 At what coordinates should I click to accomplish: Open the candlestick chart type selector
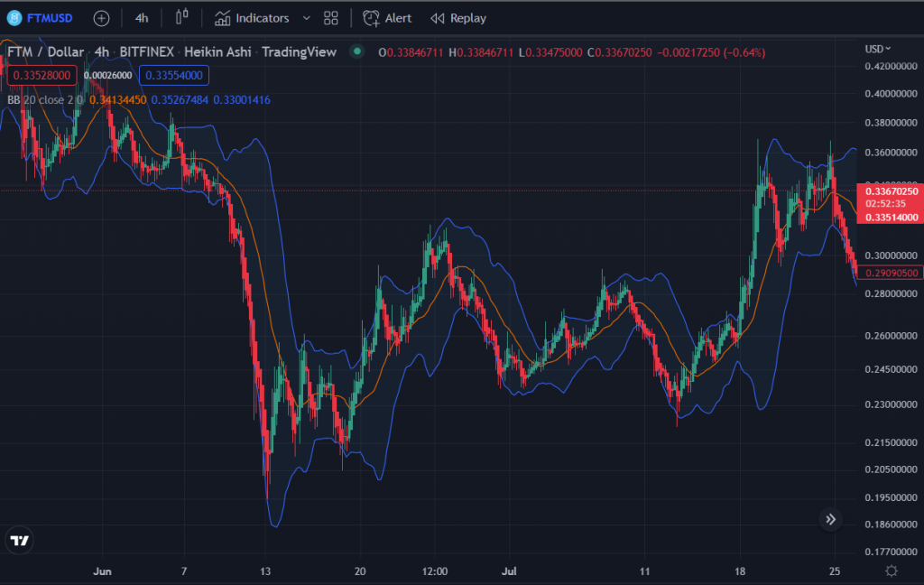(x=182, y=17)
